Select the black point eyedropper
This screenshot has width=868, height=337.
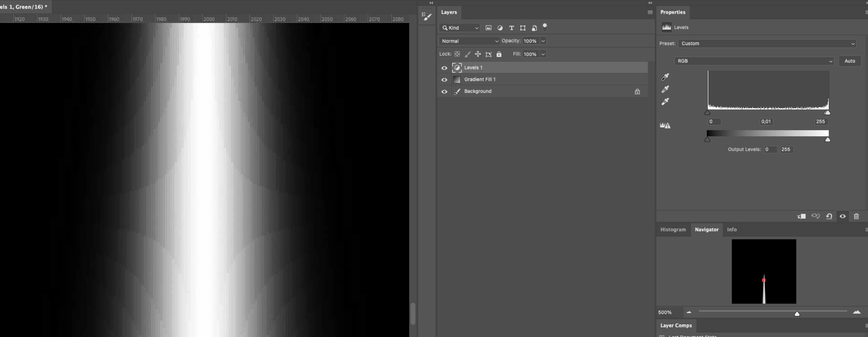(665, 77)
